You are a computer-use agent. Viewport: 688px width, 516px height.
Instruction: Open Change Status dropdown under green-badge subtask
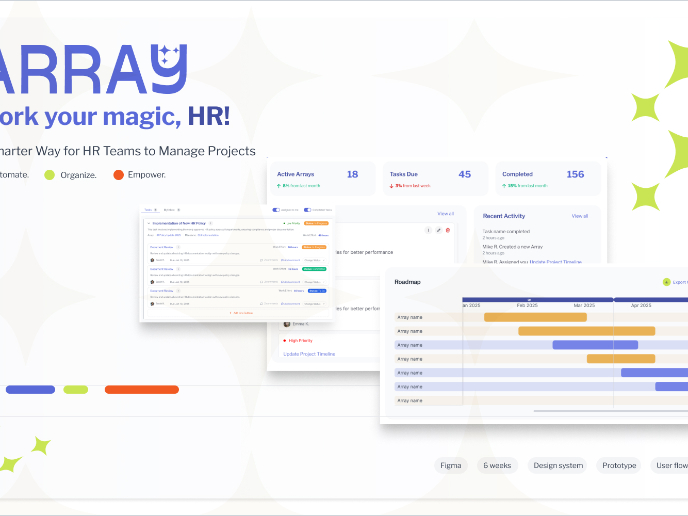314,282
